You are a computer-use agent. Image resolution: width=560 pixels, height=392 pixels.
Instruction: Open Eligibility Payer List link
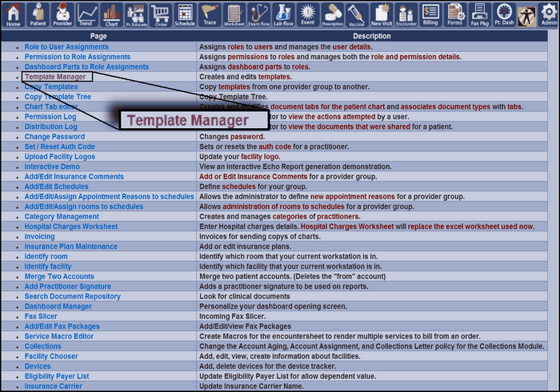tap(57, 377)
